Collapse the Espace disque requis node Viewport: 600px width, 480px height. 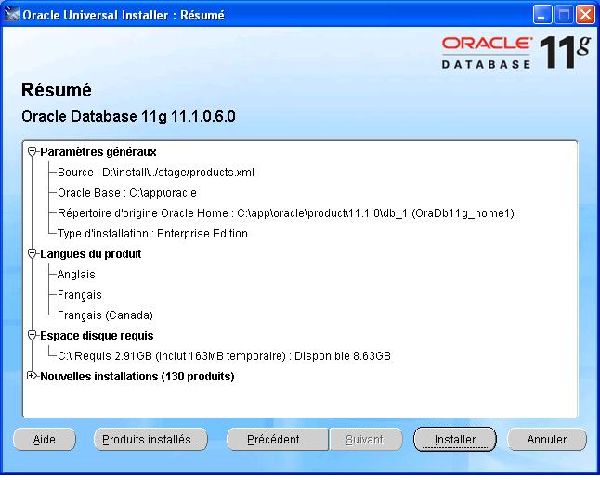pyautogui.click(x=32, y=336)
